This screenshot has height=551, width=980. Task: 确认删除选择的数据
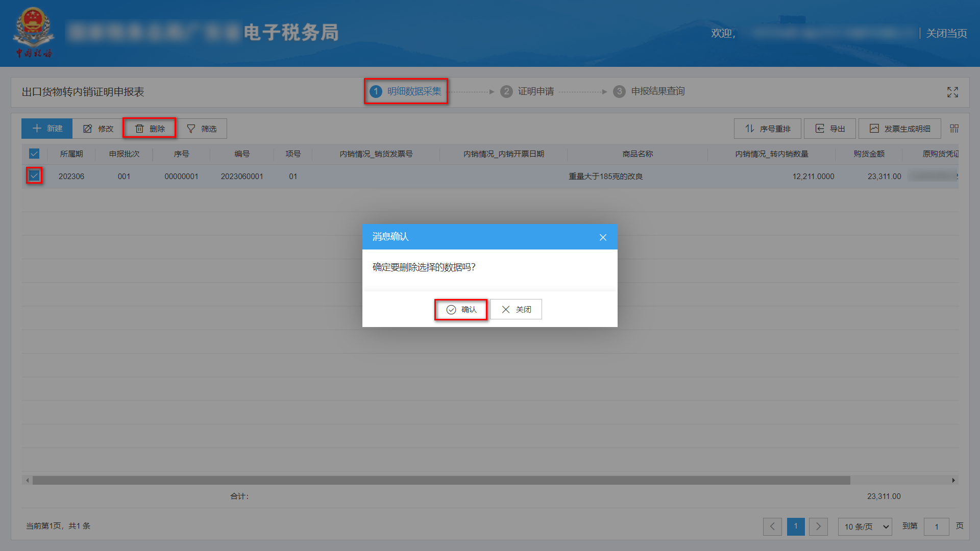point(460,309)
